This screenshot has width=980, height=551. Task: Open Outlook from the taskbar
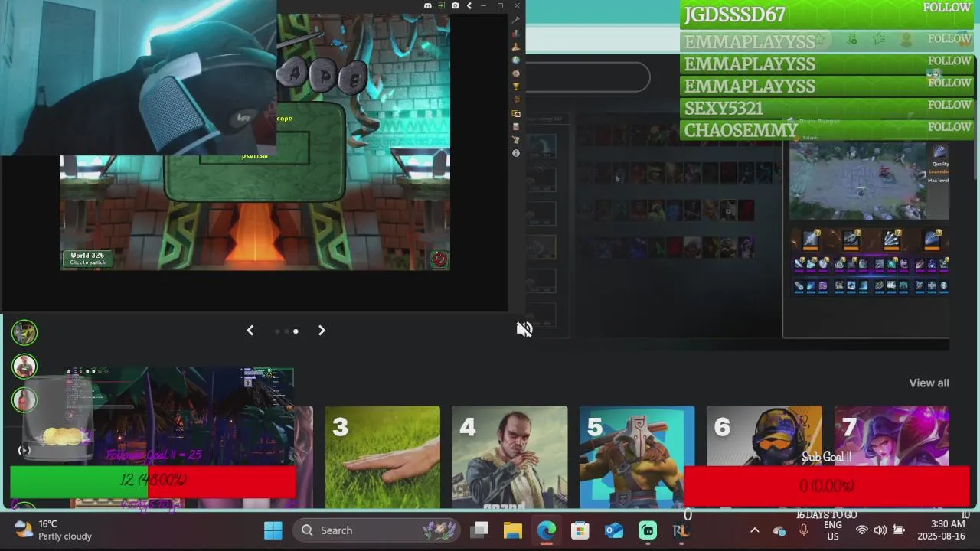(614, 530)
